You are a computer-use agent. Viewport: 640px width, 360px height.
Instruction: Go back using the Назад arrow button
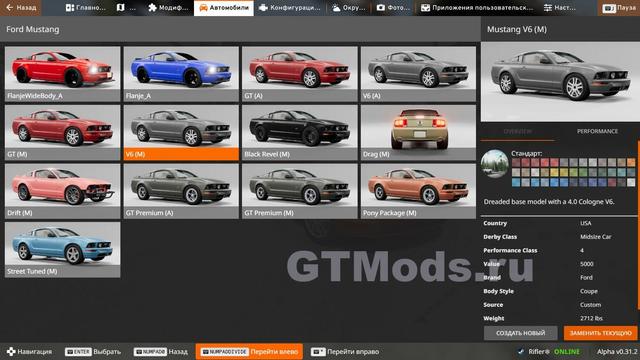coord(20,8)
